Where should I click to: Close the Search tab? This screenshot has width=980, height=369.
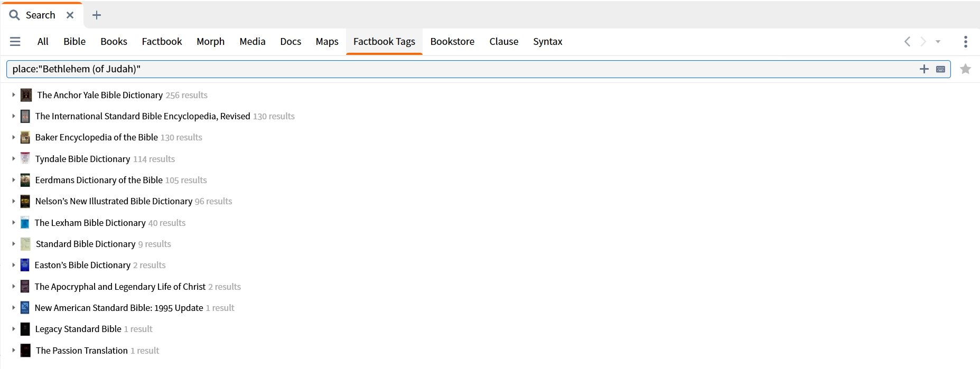(x=70, y=15)
